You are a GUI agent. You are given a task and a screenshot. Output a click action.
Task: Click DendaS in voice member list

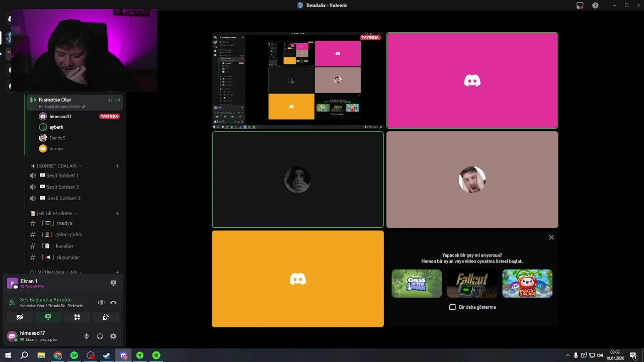57,138
